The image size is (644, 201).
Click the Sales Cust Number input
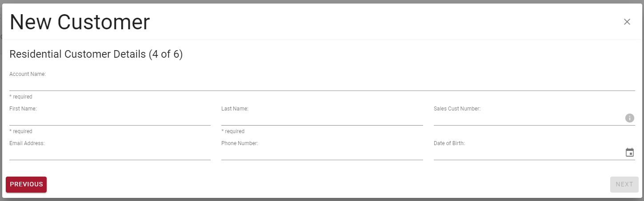[528, 119]
